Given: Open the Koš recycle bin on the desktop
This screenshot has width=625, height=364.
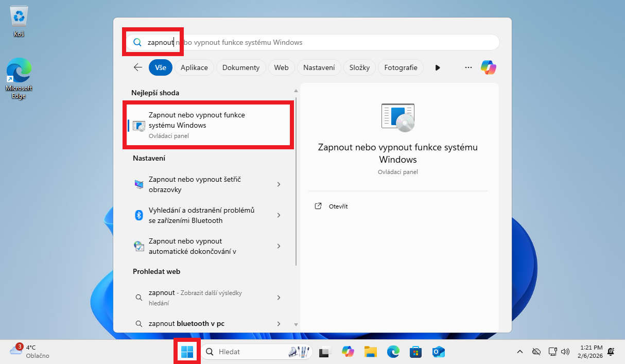Looking at the screenshot, I should pyautogui.click(x=19, y=15).
